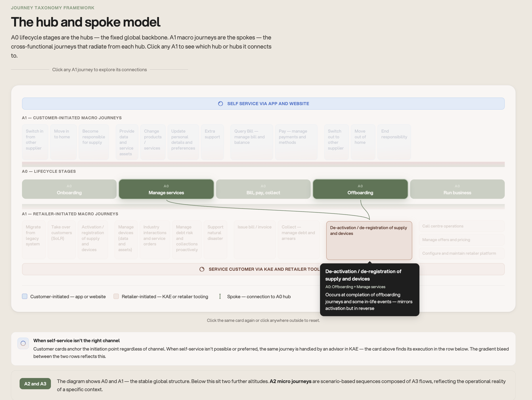
Task: Select Configure and maintain retailer platform card
Action: 462,253
